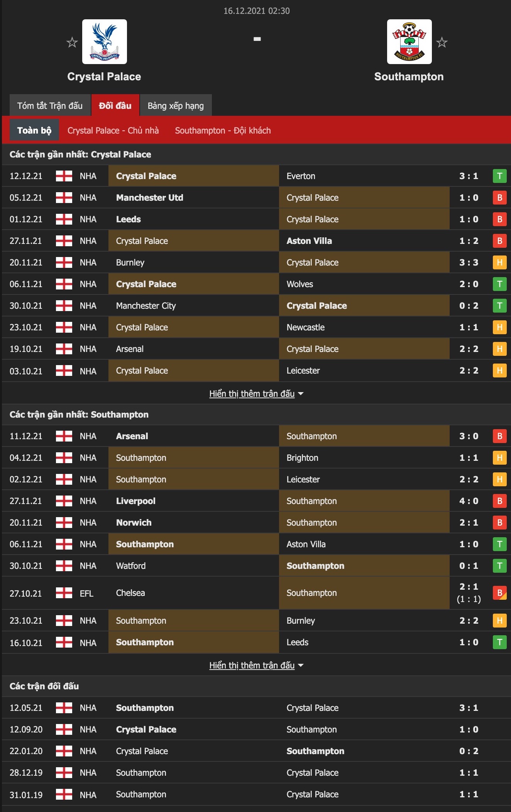Filter by Crystal Palace - Chủ nhà
Image resolution: width=511 pixels, height=812 pixels.
(113, 130)
